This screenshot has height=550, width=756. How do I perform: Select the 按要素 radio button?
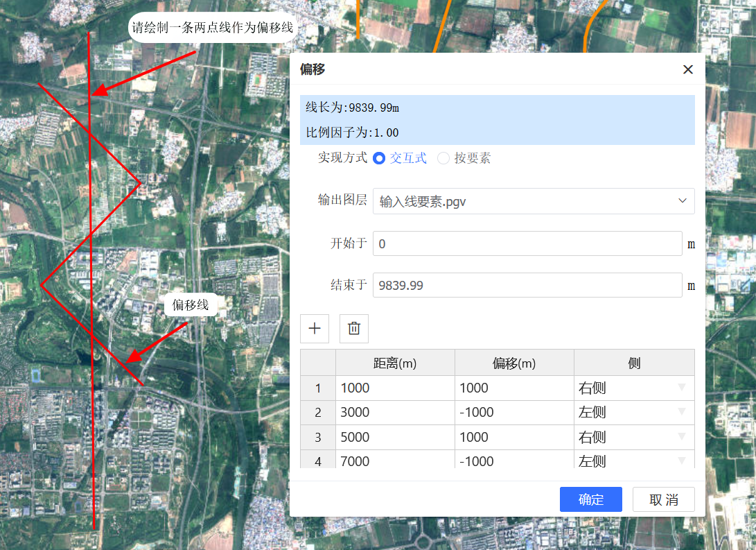click(x=443, y=158)
